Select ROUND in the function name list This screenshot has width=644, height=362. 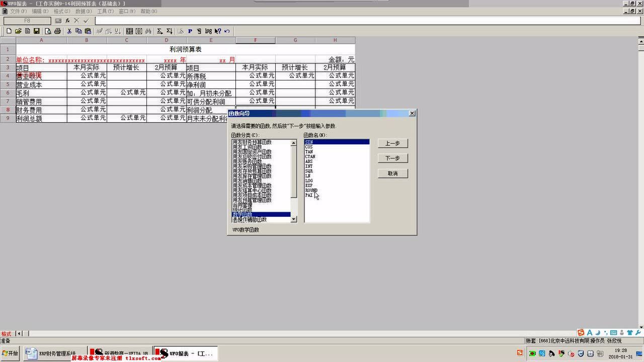click(x=311, y=191)
